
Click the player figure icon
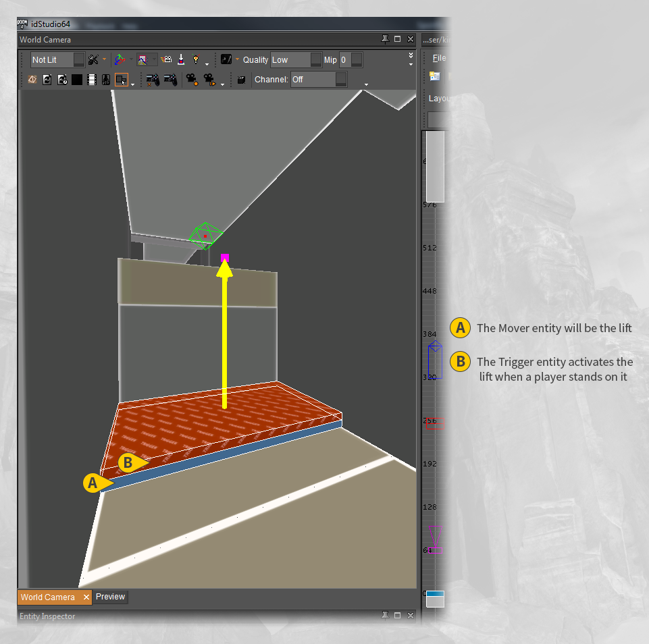click(x=106, y=80)
